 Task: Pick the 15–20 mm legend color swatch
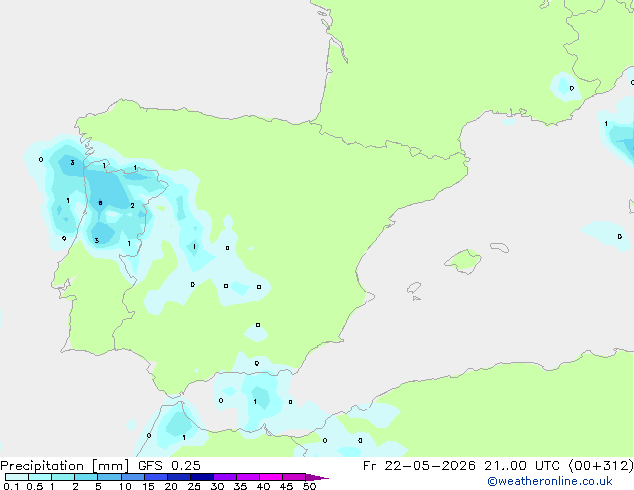tap(155, 477)
